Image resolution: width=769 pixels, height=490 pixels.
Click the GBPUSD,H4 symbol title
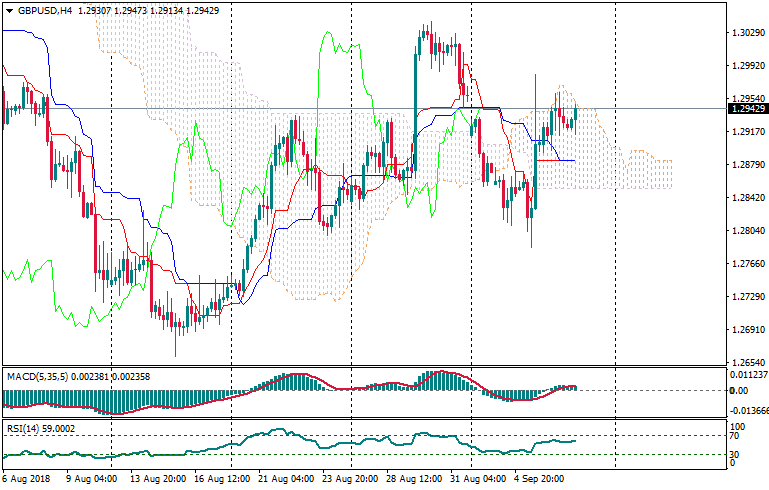[45, 10]
